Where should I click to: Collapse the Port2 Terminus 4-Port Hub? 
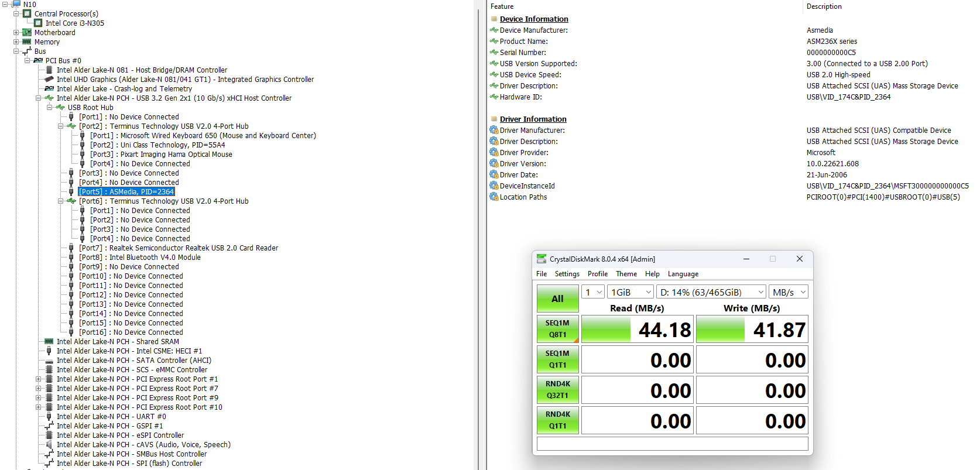(61, 126)
